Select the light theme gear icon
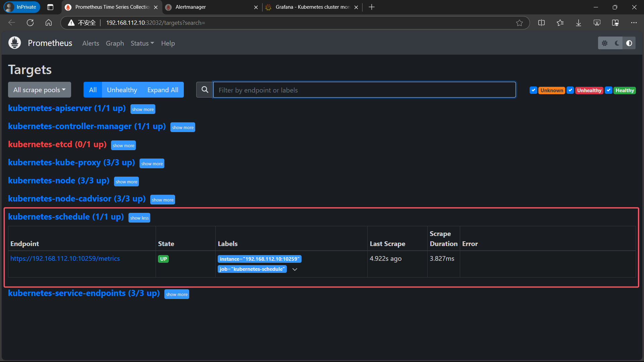Image resolution: width=644 pixels, height=362 pixels. (x=604, y=43)
